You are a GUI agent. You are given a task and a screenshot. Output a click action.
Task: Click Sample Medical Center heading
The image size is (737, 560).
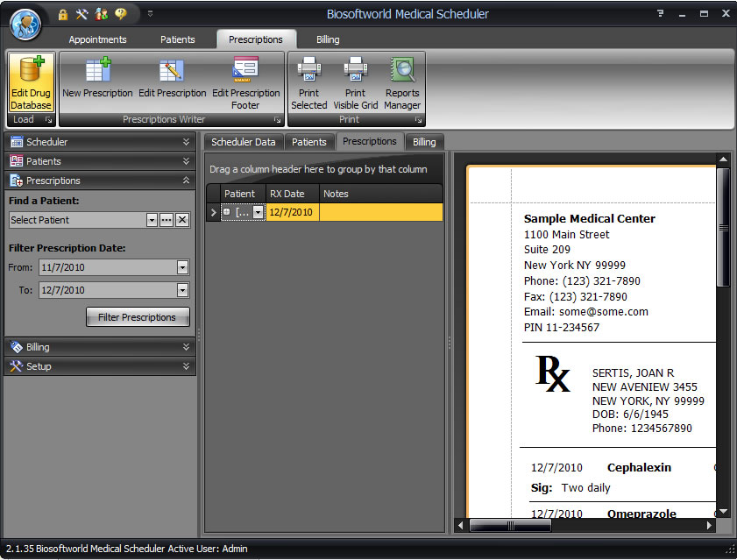point(590,218)
